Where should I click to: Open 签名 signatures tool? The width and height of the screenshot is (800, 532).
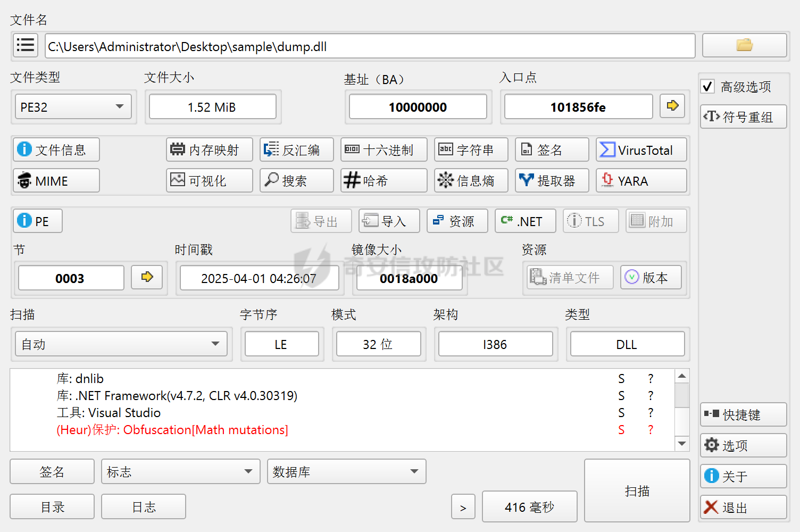coord(552,149)
